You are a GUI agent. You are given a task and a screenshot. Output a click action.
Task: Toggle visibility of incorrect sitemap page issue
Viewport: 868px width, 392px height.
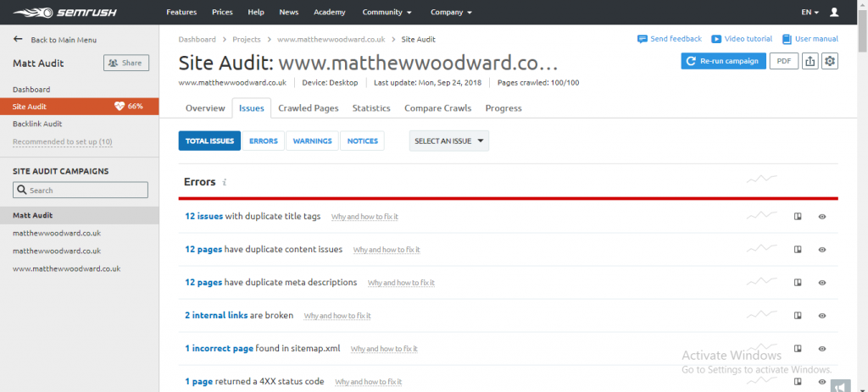click(822, 348)
